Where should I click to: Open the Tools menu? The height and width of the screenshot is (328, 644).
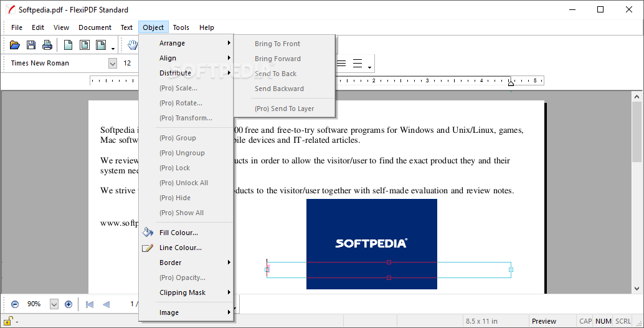pyautogui.click(x=181, y=27)
